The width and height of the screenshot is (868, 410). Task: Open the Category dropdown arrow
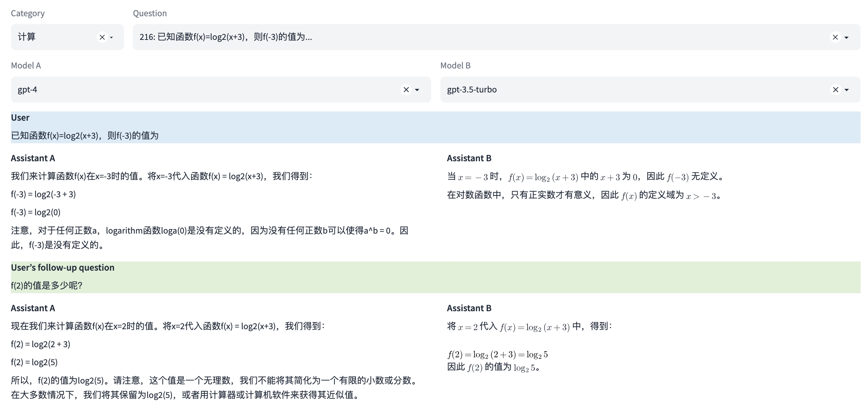(x=112, y=37)
